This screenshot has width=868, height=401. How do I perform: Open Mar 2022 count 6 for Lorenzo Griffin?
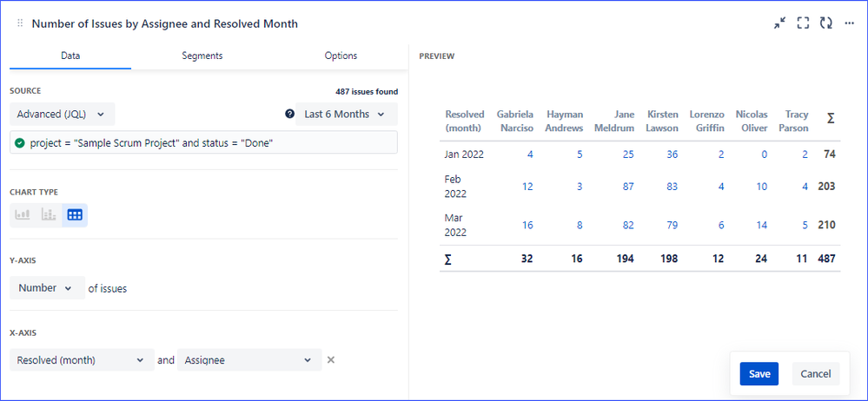(x=721, y=225)
